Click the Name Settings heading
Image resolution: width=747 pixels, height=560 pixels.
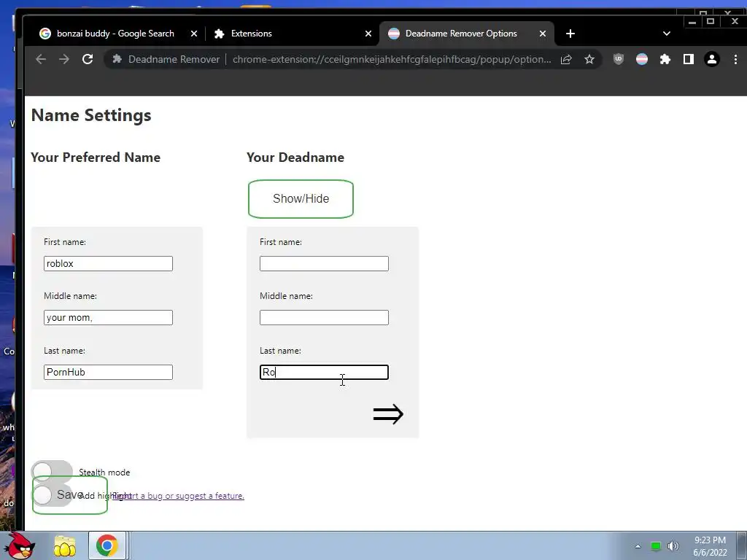point(91,115)
